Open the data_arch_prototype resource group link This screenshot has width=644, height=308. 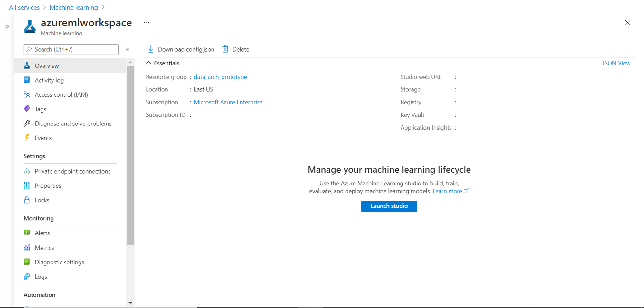[x=220, y=77]
